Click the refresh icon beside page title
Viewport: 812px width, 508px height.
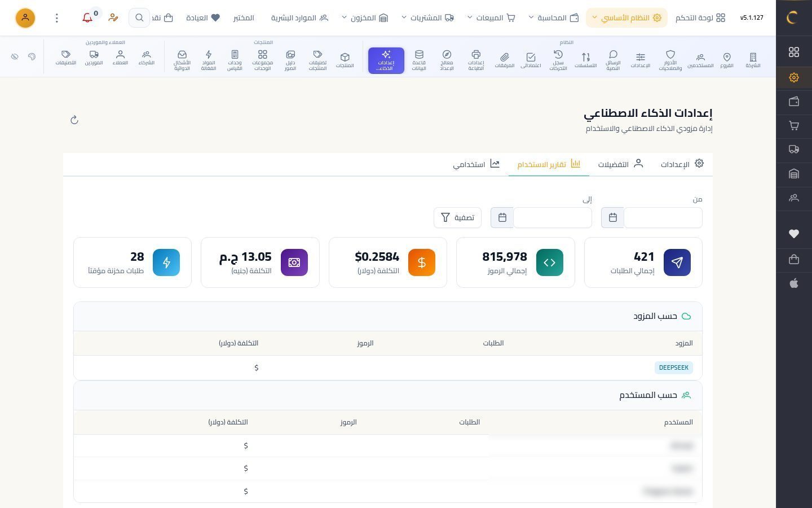tap(74, 120)
